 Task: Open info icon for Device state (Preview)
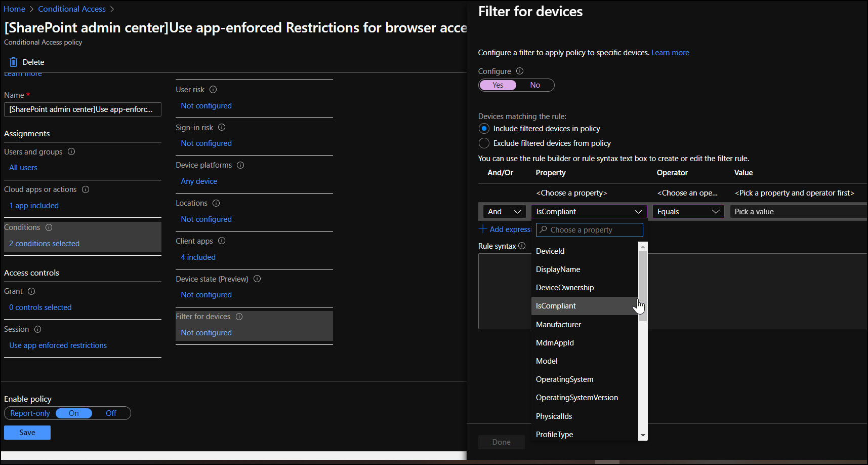click(x=257, y=279)
